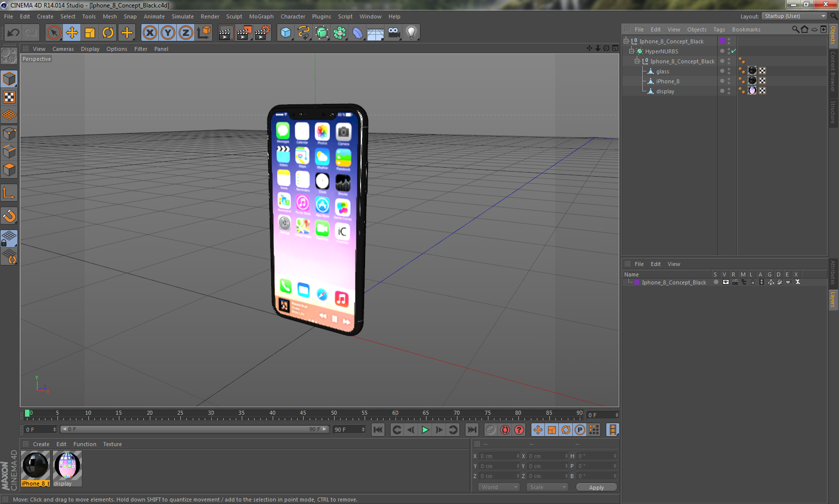The image size is (839, 504).
Task: Open the spline tools icon
Action: 304,33
